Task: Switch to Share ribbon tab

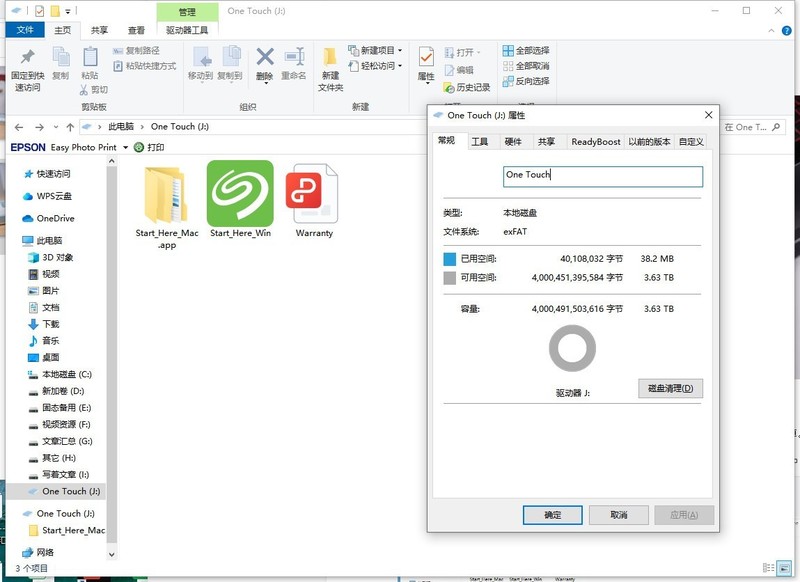Action: click(x=99, y=30)
